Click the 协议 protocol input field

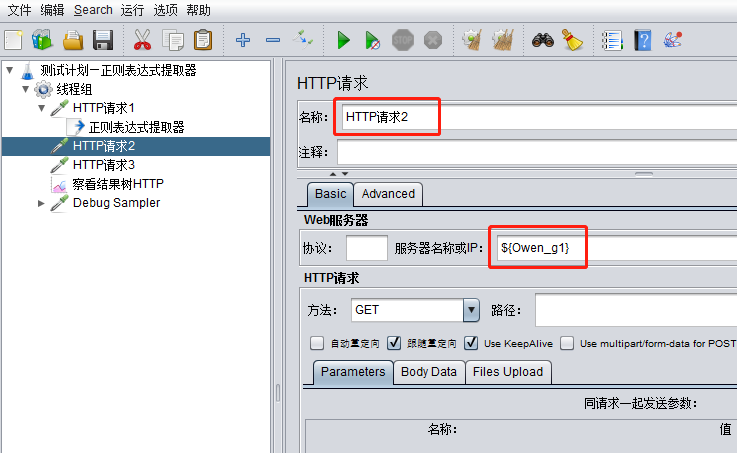pos(367,248)
